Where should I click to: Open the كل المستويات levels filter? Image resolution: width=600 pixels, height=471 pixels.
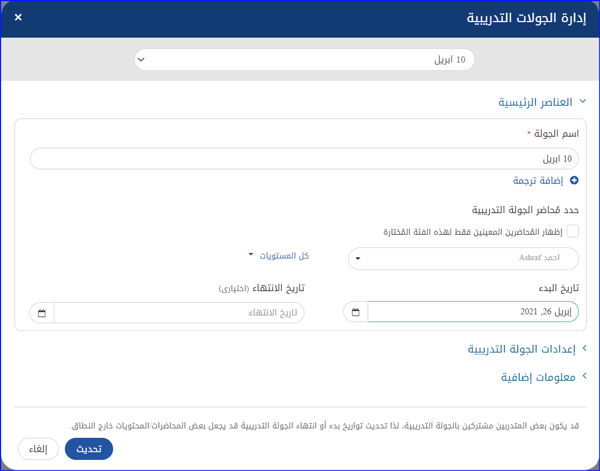(x=279, y=256)
